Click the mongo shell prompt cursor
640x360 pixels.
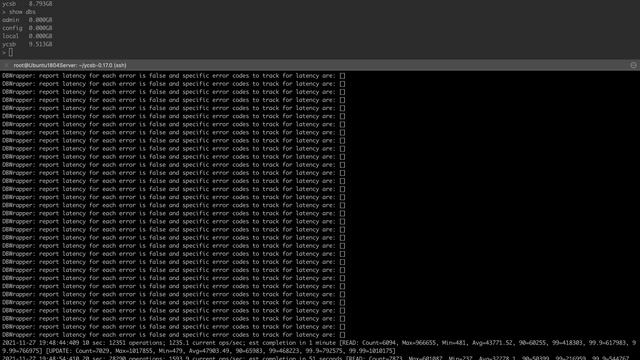pos(11,52)
